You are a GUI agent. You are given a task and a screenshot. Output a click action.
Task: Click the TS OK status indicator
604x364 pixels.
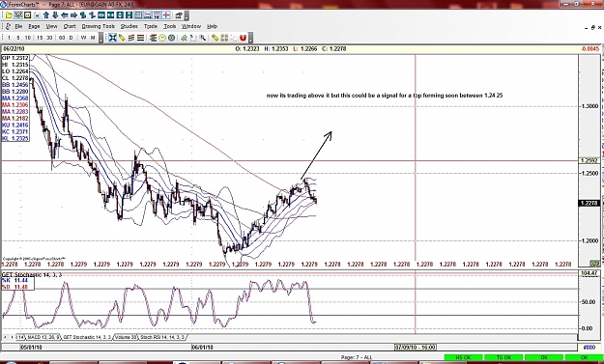(503, 357)
